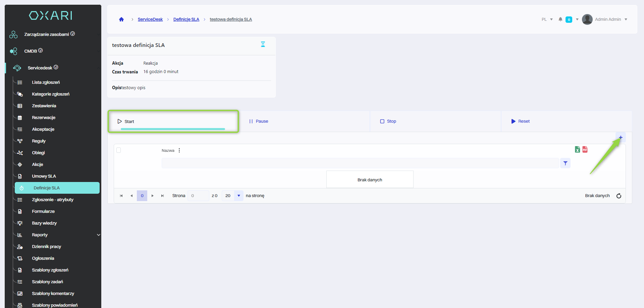Click the blue filter funnel icon
644x308 pixels.
point(565,163)
